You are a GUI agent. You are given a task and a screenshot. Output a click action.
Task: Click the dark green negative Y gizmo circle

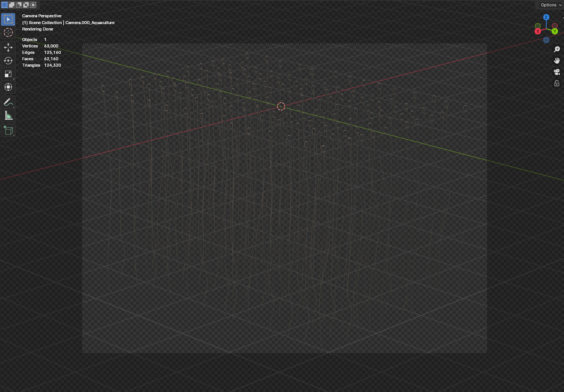[x=538, y=26]
